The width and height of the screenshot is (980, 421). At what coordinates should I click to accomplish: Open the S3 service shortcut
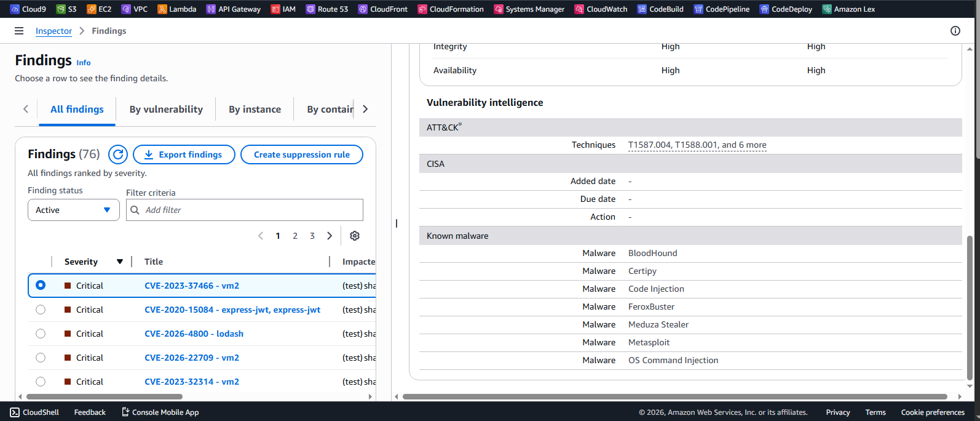(x=66, y=9)
